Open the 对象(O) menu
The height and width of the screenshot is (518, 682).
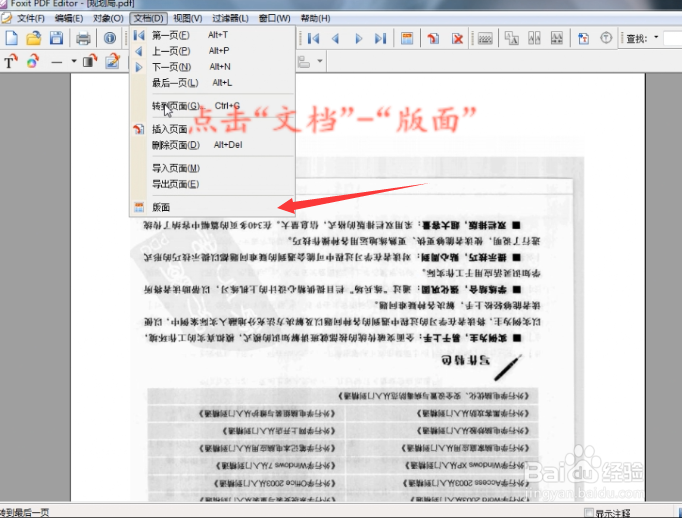pos(108,18)
